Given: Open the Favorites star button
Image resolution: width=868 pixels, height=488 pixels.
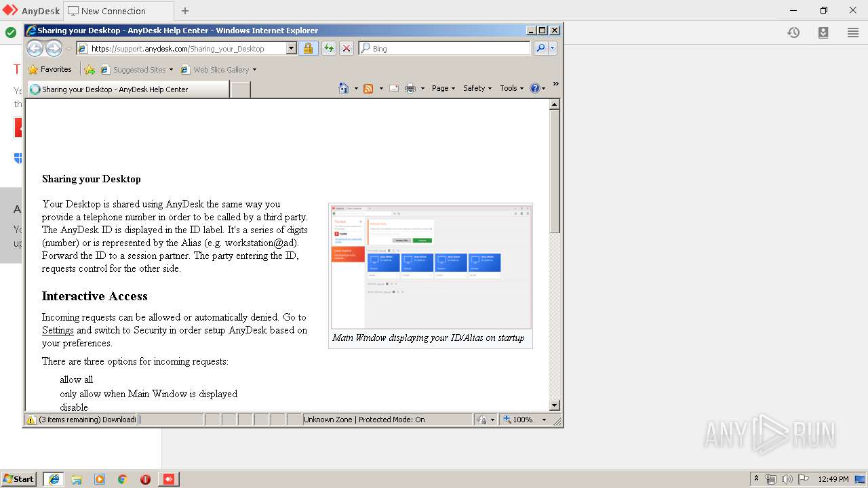Looking at the screenshot, I should 50,69.
